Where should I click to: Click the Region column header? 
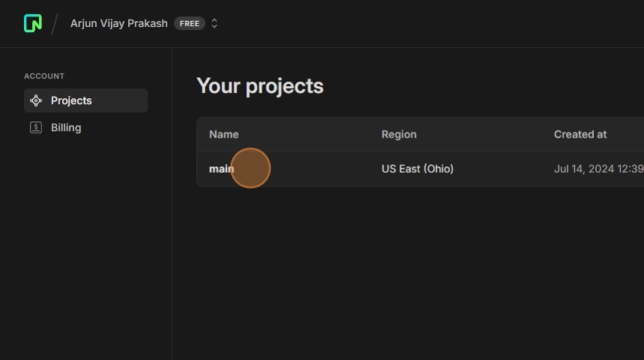[398, 134]
